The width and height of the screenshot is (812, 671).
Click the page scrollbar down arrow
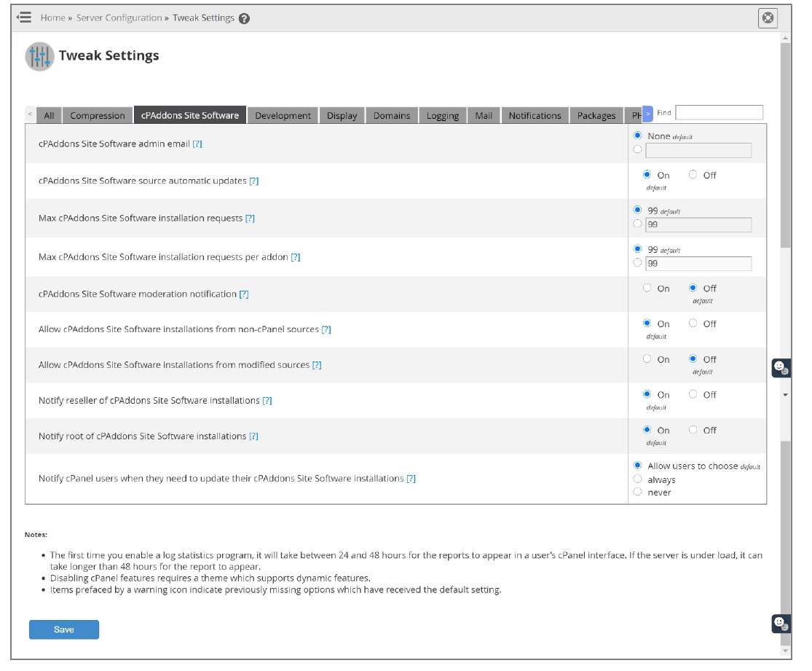[x=786, y=651]
